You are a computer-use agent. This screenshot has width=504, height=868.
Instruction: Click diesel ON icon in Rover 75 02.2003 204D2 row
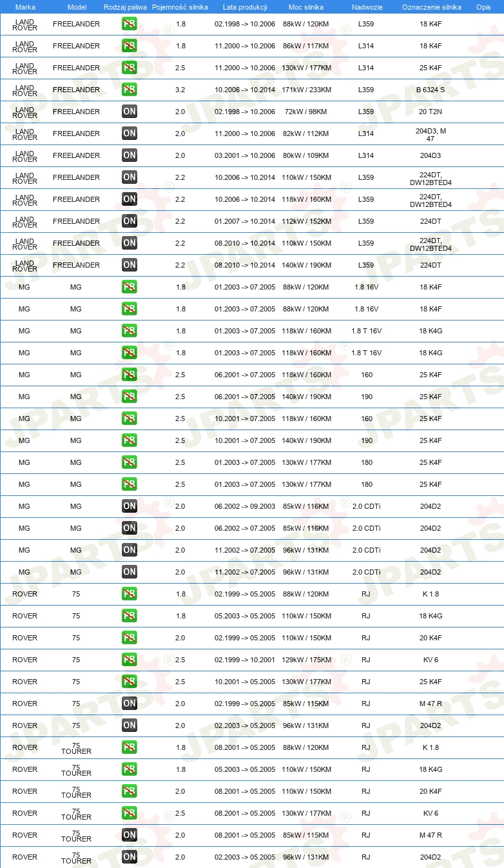[x=130, y=725]
